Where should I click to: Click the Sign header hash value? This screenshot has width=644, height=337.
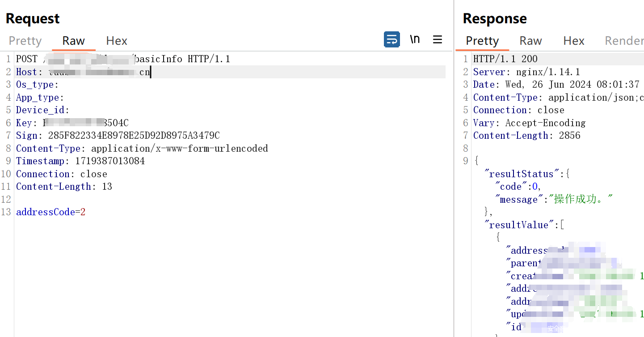pos(134,136)
